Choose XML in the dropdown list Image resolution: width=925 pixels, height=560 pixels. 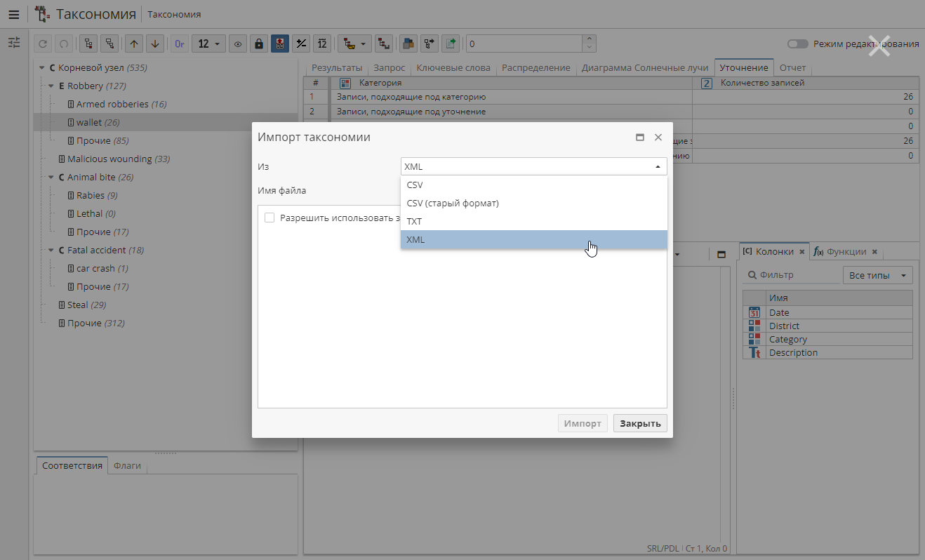point(533,239)
